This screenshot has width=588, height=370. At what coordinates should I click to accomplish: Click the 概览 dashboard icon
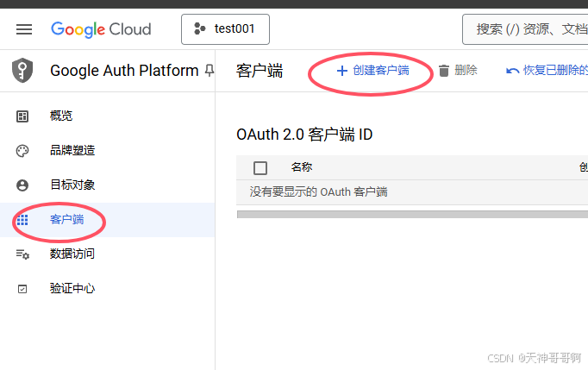click(22, 116)
